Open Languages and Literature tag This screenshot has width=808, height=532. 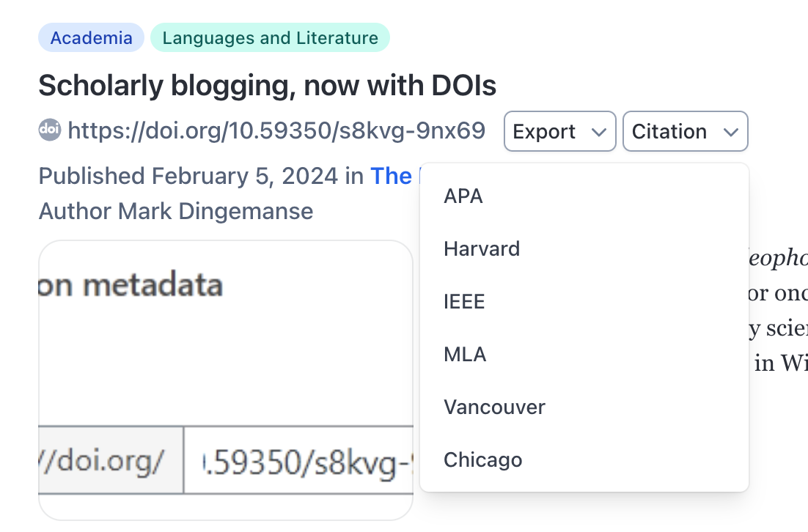pyautogui.click(x=270, y=38)
